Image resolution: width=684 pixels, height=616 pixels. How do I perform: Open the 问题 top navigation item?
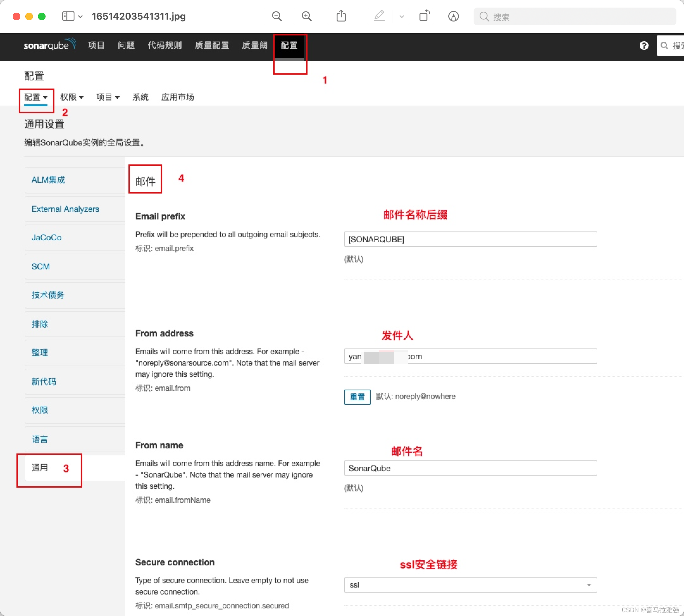tap(126, 45)
